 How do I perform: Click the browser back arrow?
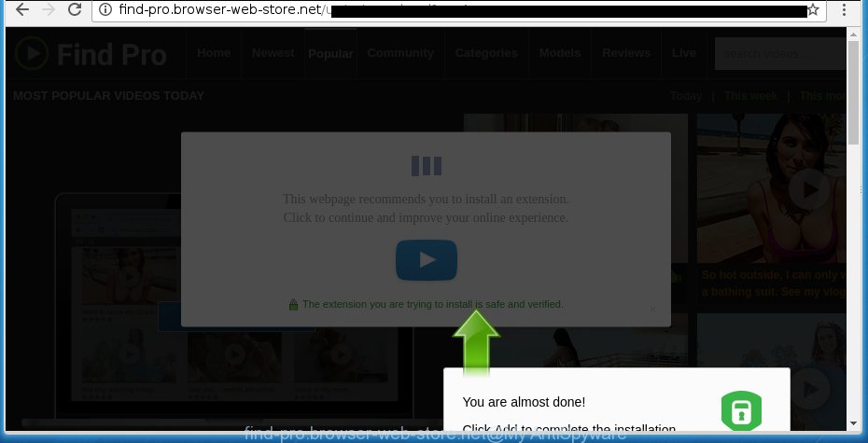point(21,9)
